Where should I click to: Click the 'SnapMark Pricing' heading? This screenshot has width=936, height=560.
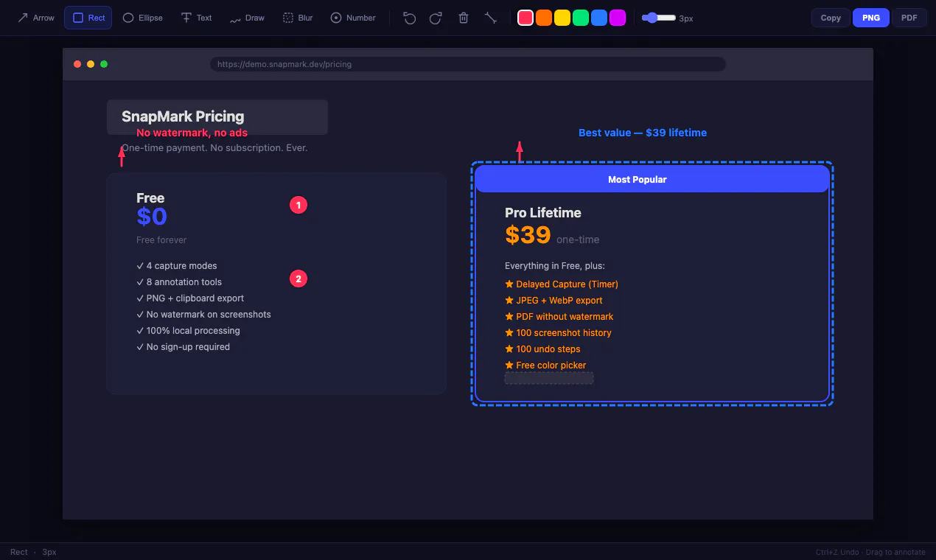183,116
